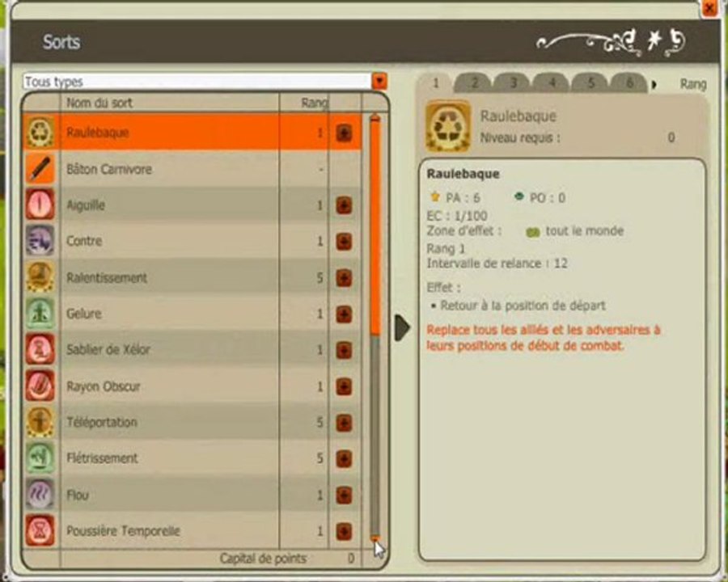Click the dropdown arrow beside Tous types
This screenshot has height=582, width=728.
380,82
